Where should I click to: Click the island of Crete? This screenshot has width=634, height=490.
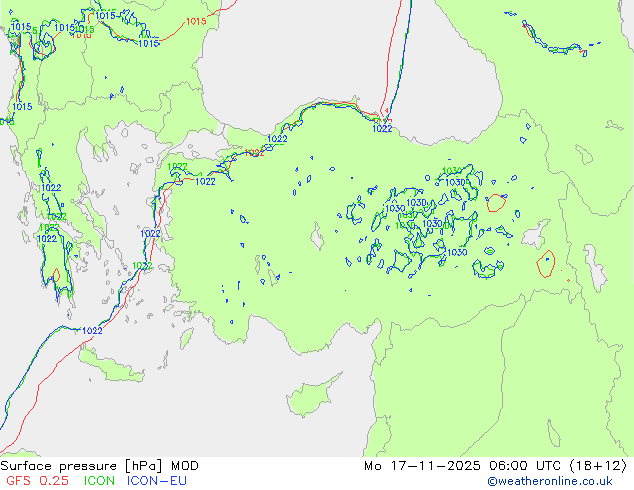point(111,366)
